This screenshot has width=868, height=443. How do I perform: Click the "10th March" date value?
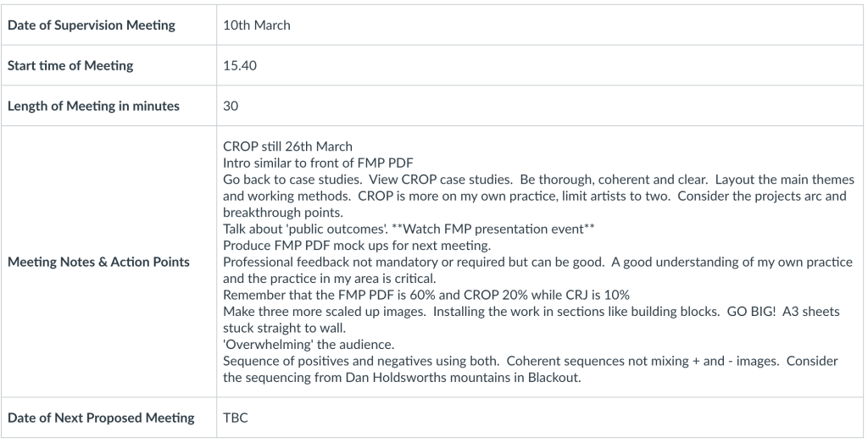[257, 25]
